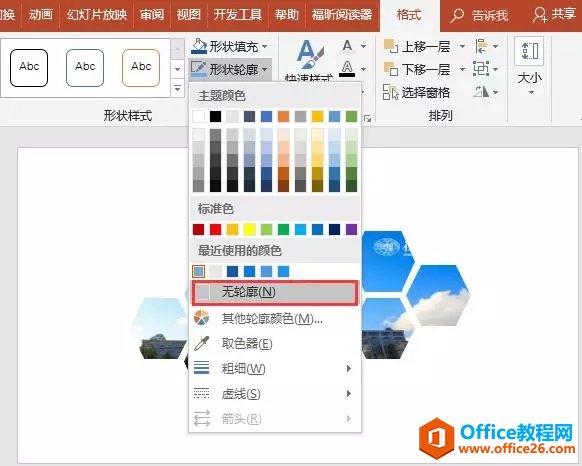Switch to the 幻灯片放映 tab

click(x=97, y=15)
